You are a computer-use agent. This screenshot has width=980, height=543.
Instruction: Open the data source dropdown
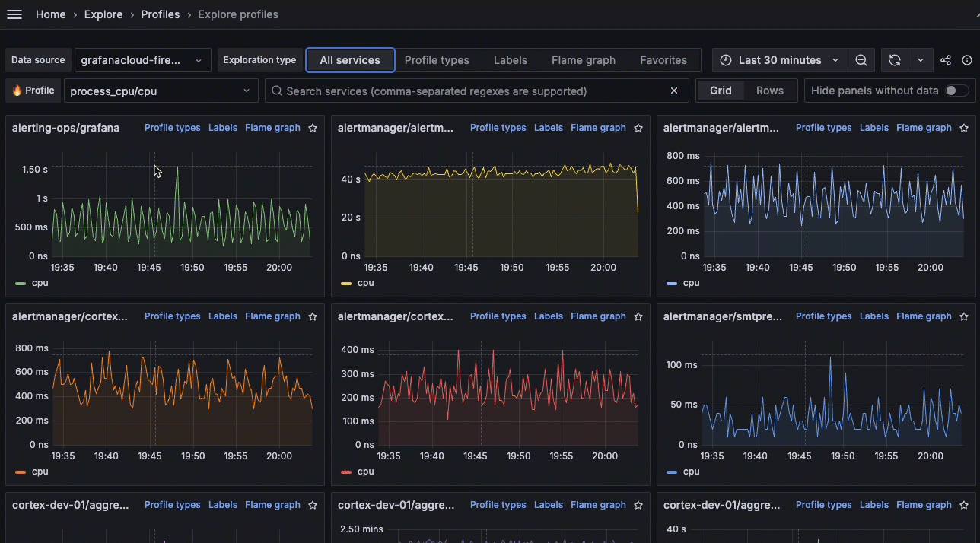[143, 60]
